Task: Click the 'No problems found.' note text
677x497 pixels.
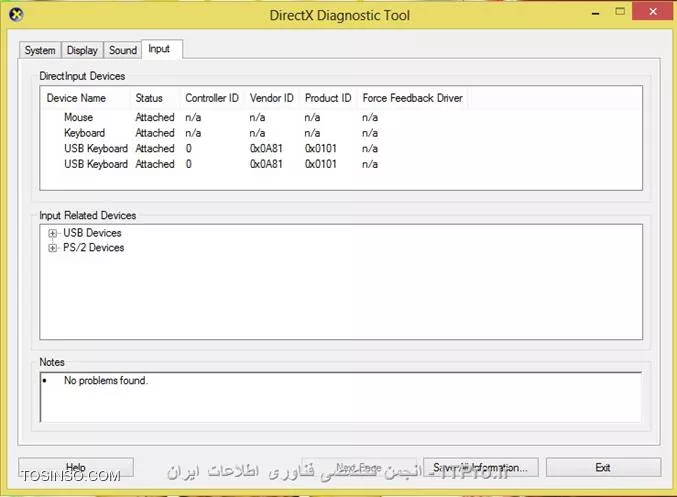Action: click(106, 380)
